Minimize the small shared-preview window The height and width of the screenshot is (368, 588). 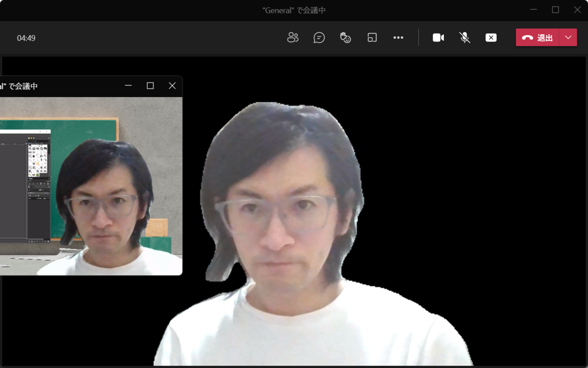click(128, 86)
